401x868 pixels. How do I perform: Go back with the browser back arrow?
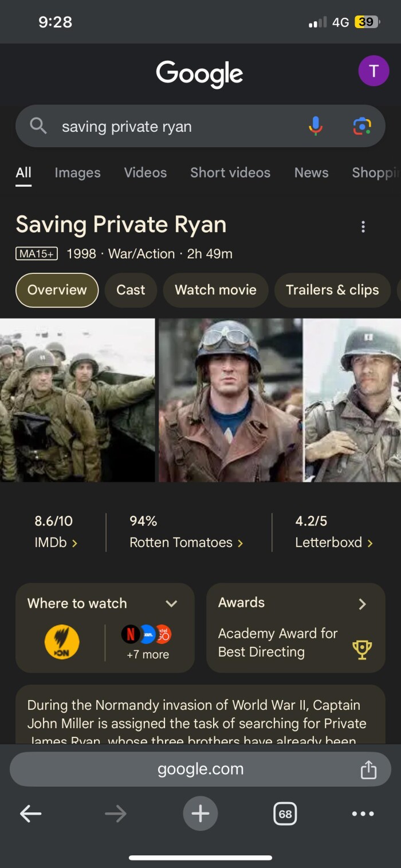pyautogui.click(x=31, y=814)
